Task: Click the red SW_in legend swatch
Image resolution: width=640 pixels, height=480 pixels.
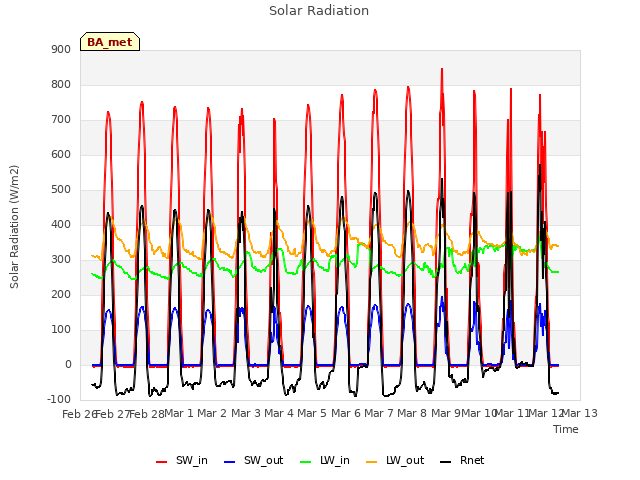Action: coord(162,462)
